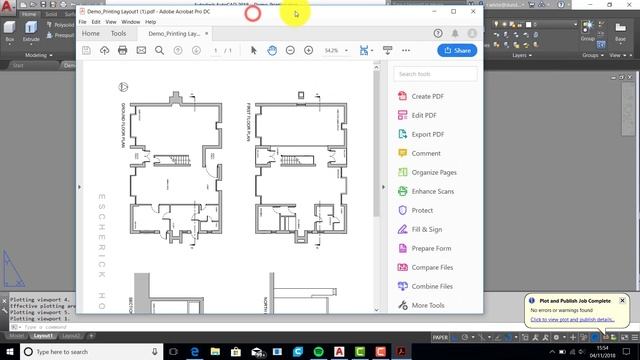Zoom in with the plus icon
Image resolution: width=640 pixels, height=360 pixels.
pyautogui.click(x=309, y=50)
